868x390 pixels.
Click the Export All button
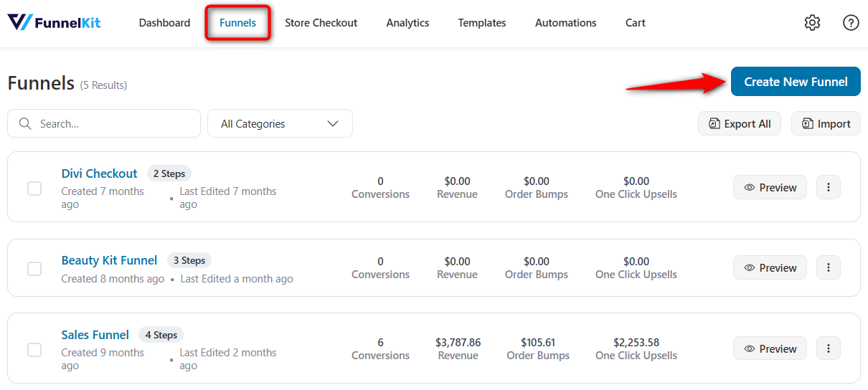tap(739, 123)
